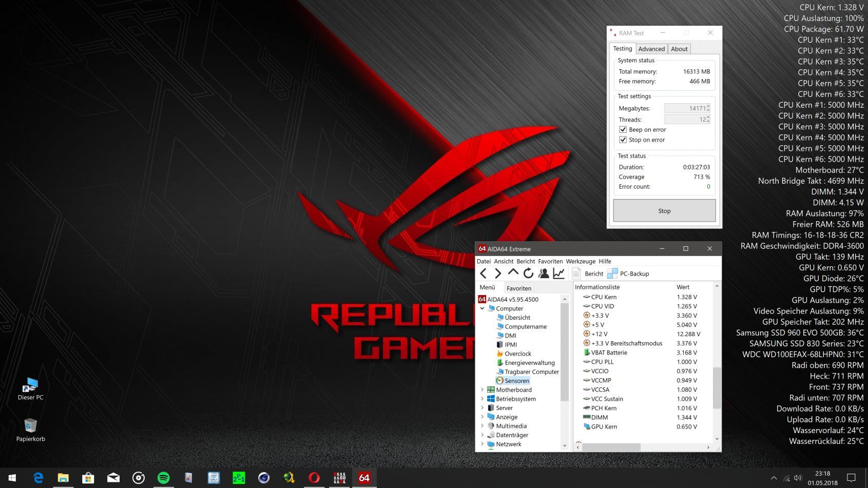Image resolution: width=868 pixels, height=488 pixels.
Task: Open Opera browser from taskbar
Action: tap(314, 478)
